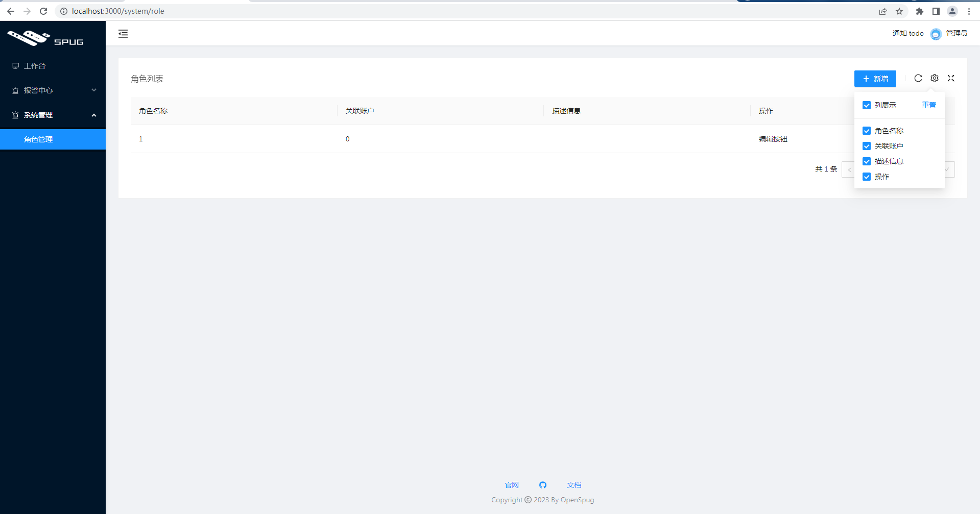Screen dimensions: 980x514
Task: Open role name link 1
Action: coord(141,139)
